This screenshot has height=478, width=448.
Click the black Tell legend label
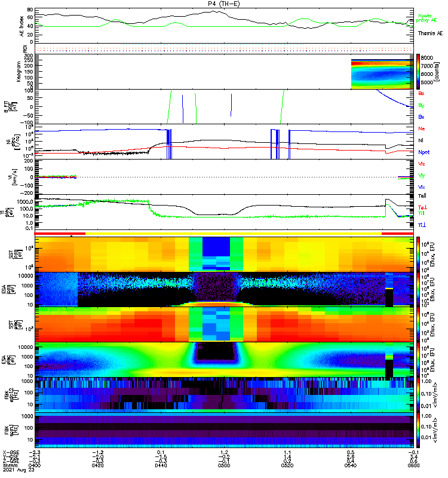click(x=422, y=196)
